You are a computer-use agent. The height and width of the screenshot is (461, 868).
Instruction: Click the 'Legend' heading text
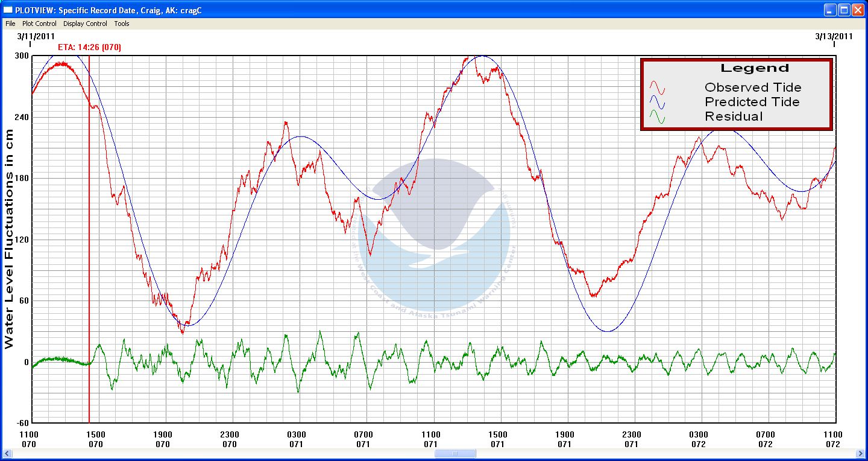tap(755, 68)
